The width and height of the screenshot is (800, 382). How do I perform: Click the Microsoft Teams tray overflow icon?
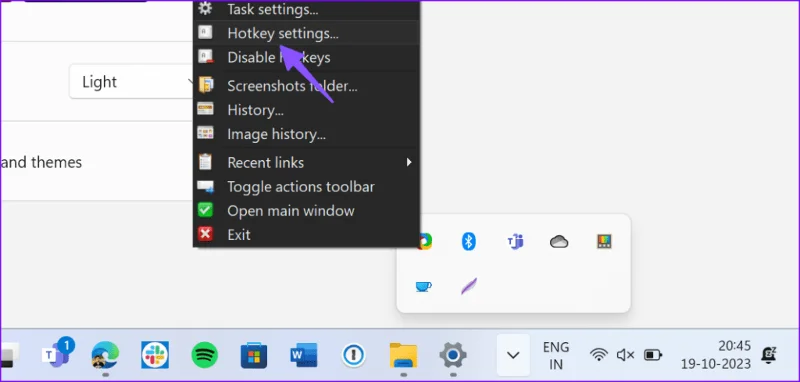pos(515,241)
